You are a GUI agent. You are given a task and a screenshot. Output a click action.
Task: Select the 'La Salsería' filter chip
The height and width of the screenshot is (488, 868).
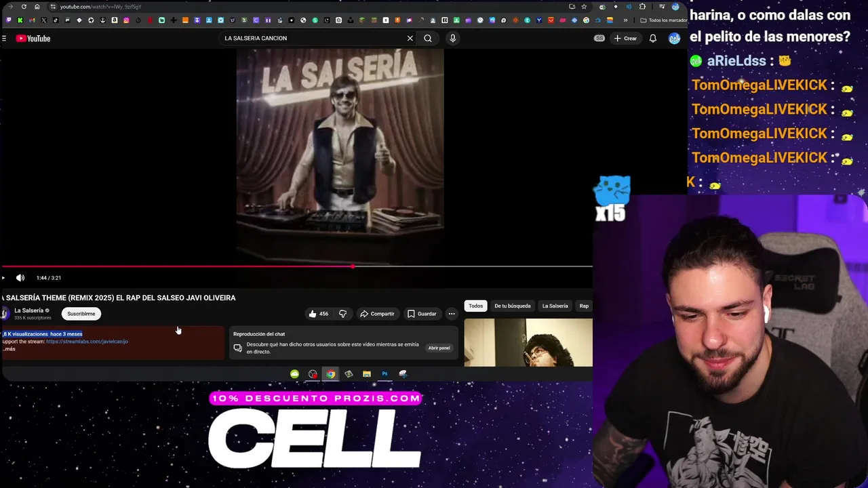555,306
